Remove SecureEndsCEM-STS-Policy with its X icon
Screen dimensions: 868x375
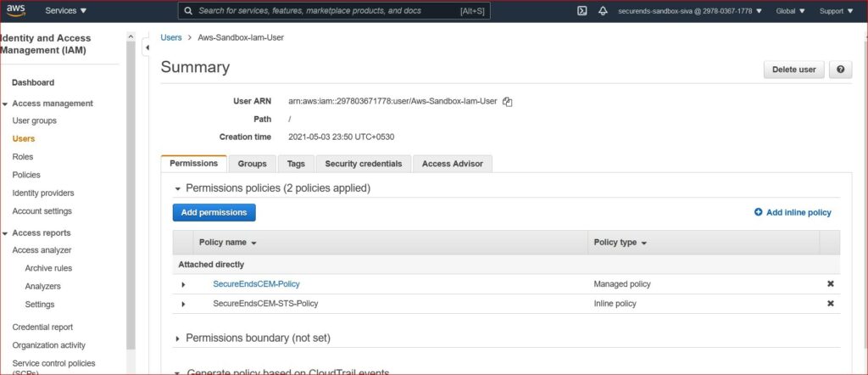831,304
